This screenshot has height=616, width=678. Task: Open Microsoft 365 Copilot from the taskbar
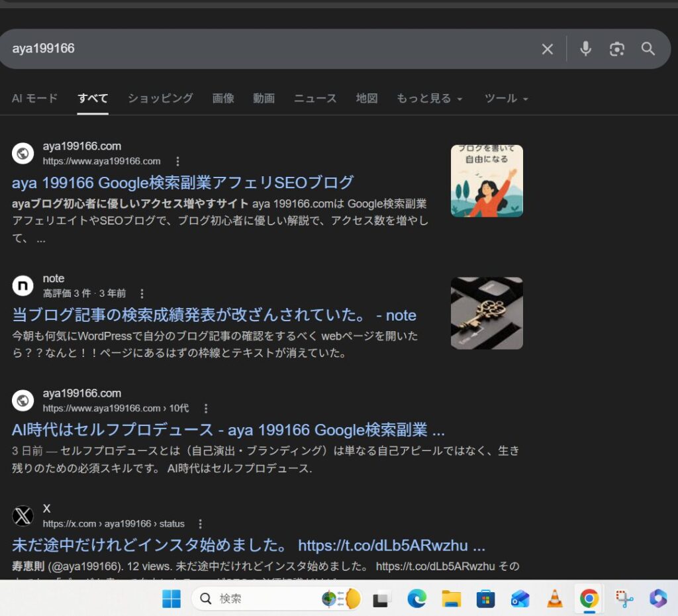pyautogui.click(x=658, y=599)
